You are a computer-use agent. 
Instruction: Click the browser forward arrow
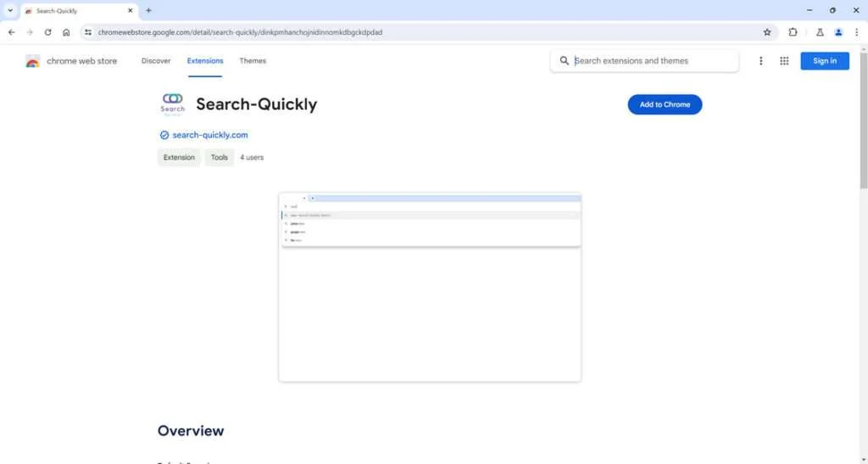(x=30, y=32)
